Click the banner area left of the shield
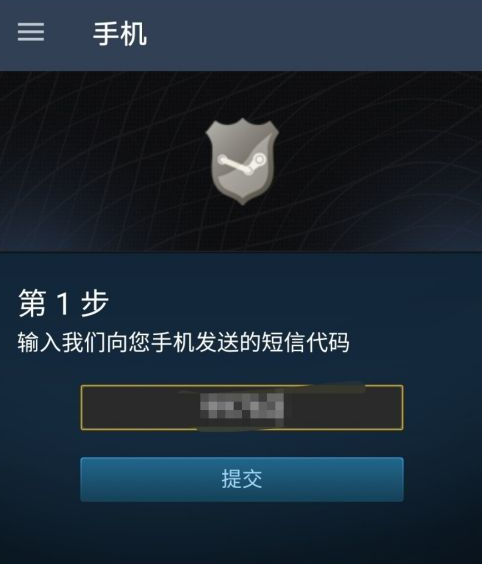 103,162
